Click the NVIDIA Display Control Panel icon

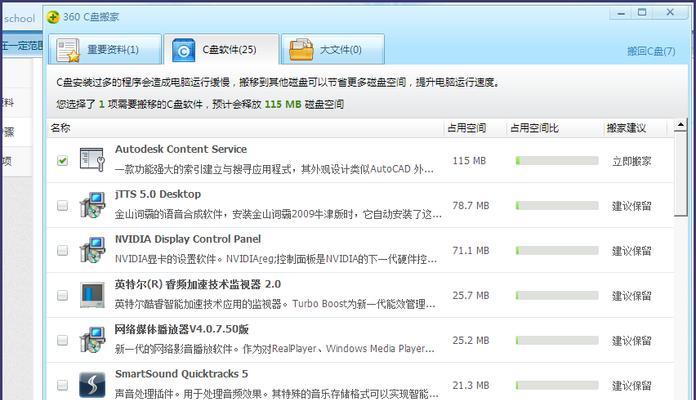(x=92, y=250)
